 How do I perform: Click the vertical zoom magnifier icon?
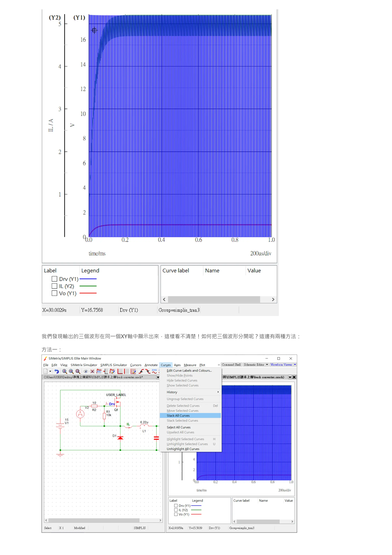[x=65, y=372]
